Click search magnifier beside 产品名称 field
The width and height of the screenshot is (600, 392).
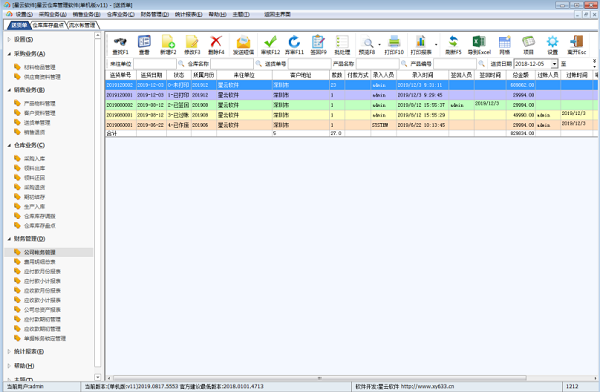coord(404,64)
